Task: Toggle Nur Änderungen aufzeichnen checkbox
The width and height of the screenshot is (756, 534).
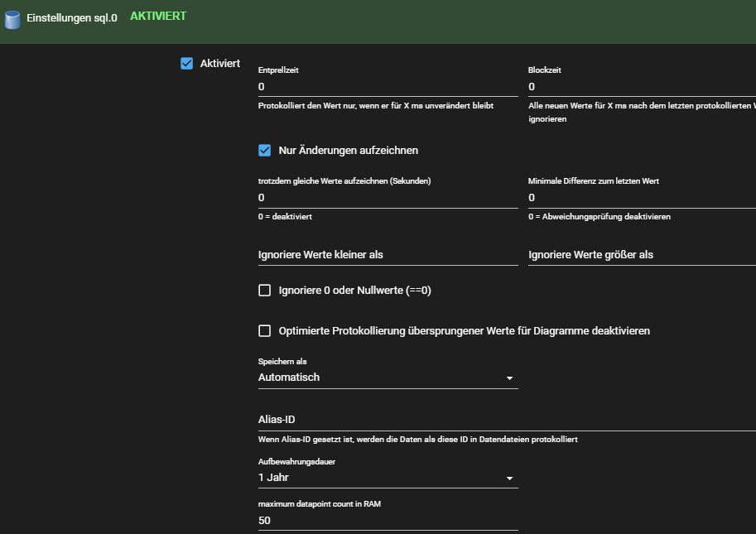Action: tap(265, 151)
